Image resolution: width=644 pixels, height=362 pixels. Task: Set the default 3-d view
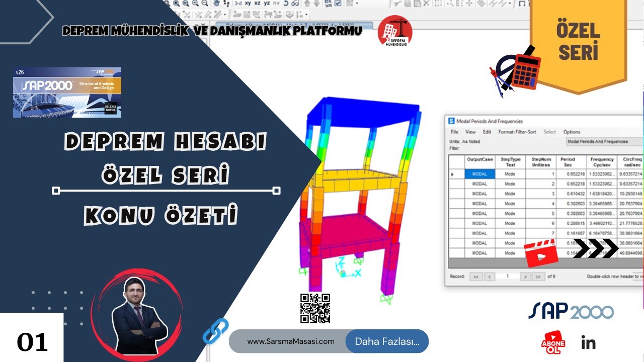(x=238, y=3)
